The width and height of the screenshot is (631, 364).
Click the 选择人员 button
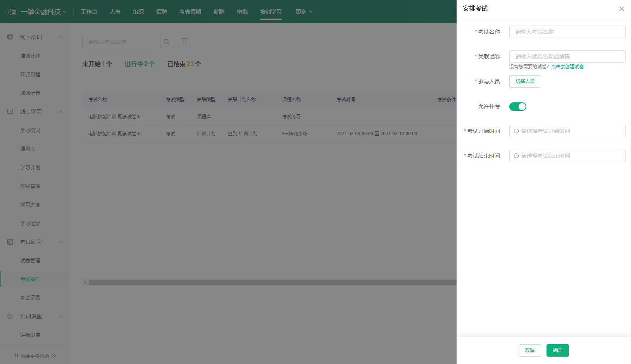pos(525,81)
